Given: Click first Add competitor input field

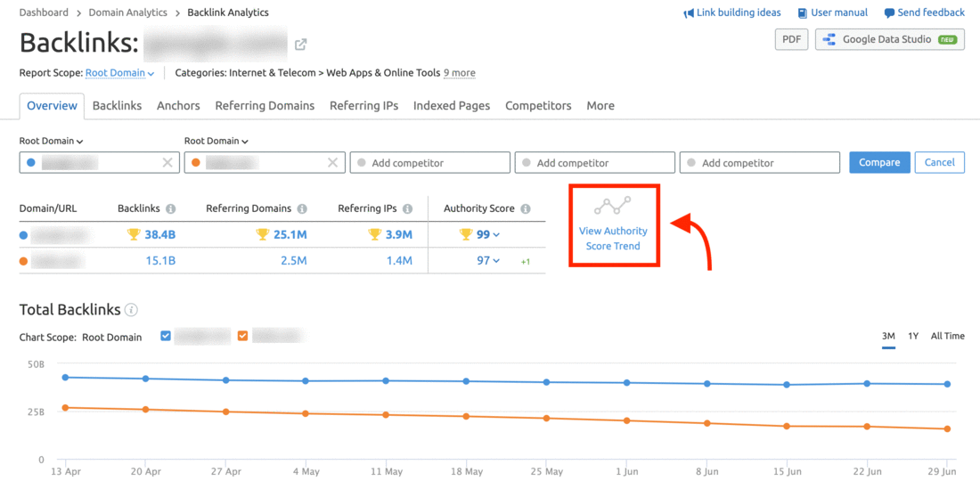Looking at the screenshot, I should [x=430, y=162].
